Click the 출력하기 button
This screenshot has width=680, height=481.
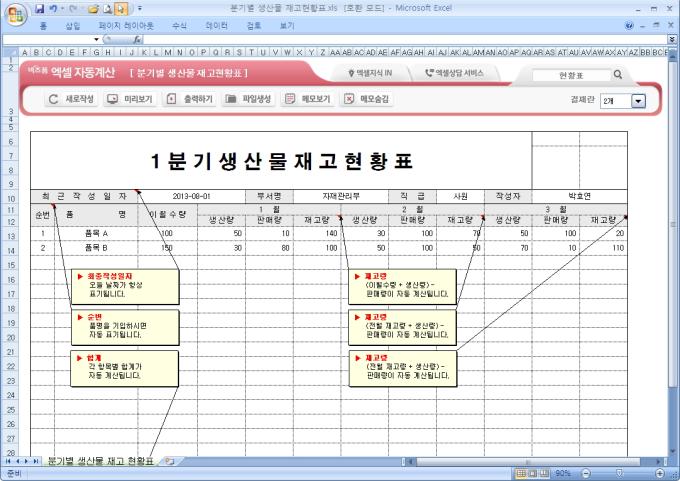tap(190, 99)
